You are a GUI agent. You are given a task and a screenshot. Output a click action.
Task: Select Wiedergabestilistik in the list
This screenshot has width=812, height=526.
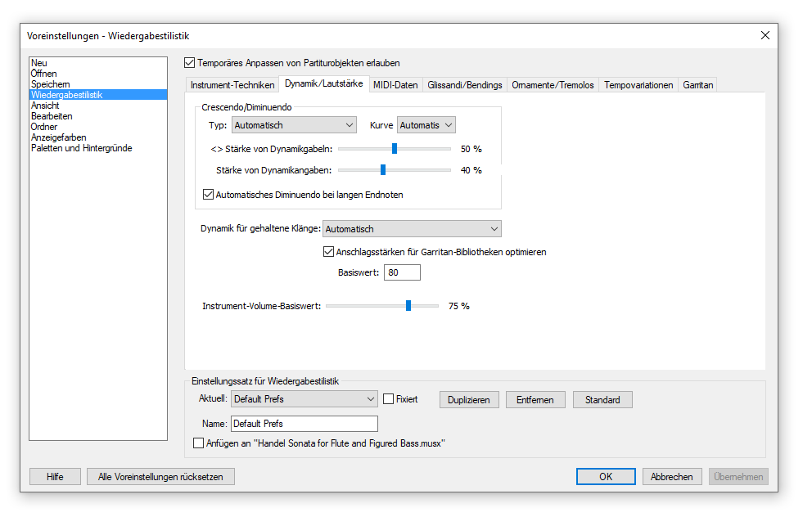tap(98, 95)
